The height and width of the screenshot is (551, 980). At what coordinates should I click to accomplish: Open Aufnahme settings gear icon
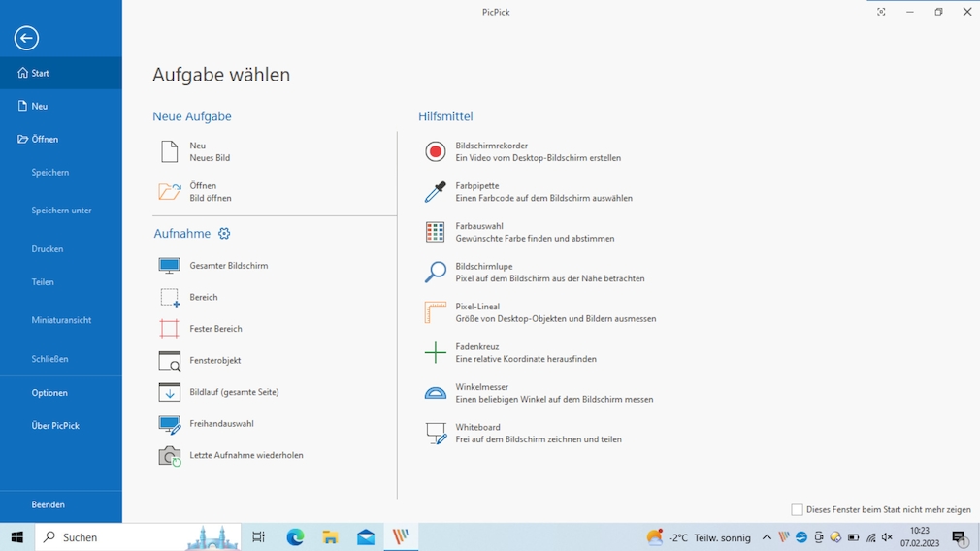224,234
